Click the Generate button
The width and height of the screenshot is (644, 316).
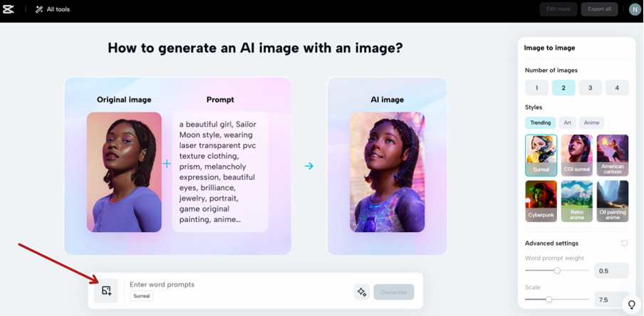tap(393, 292)
